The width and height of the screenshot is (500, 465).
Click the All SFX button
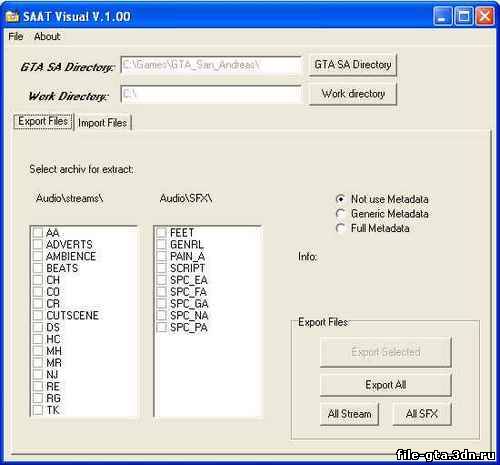pos(422,414)
